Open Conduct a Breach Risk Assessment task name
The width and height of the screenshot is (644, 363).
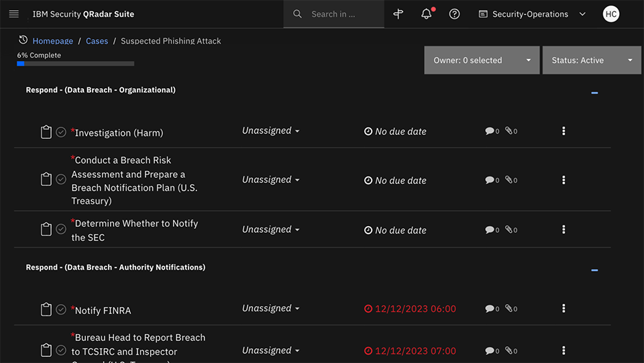[134, 180]
